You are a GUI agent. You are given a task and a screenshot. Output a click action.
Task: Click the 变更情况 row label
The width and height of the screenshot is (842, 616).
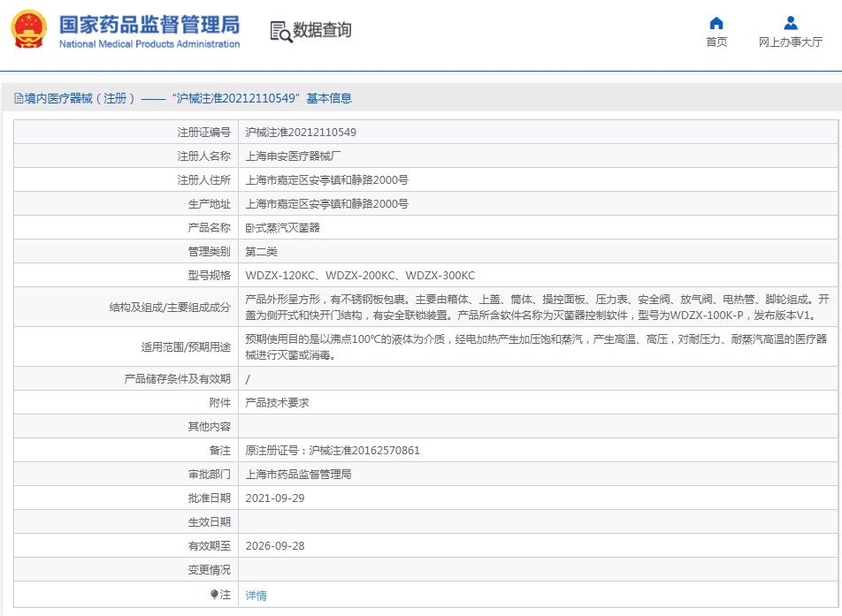tap(210, 570)
